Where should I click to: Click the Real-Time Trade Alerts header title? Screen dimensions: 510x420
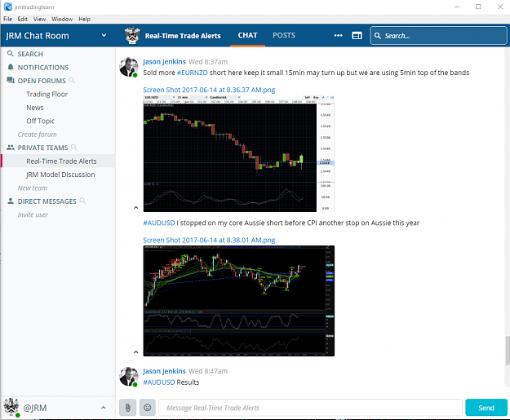pos(183,36)
